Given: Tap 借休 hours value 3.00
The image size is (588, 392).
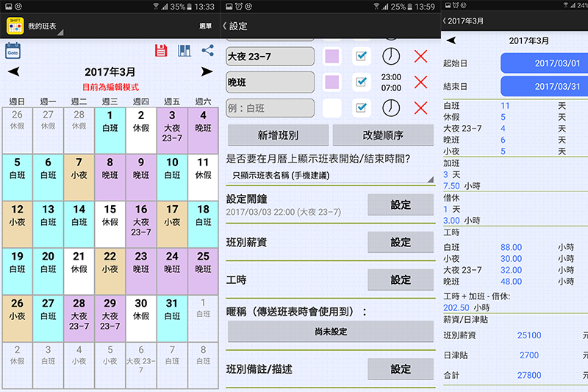Looking at the screenshot, I should [x=451, y=221].
